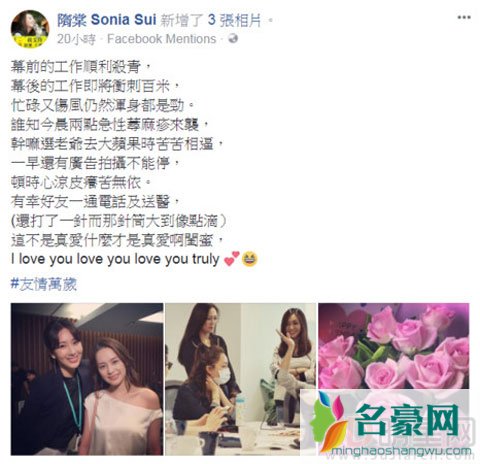Image resolution: width=480 pixels, height=464 pixels.
Task: Click the minghaoshangwu.com watermark URL
Action: [x=402, y=451]
